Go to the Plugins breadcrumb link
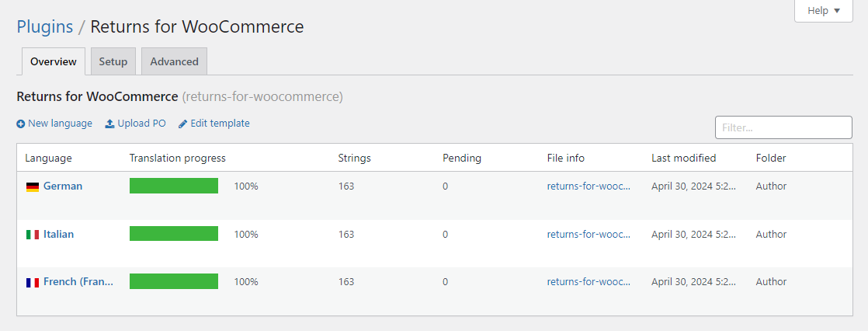Viewport: 868px width, 331px height. point(45,26)
